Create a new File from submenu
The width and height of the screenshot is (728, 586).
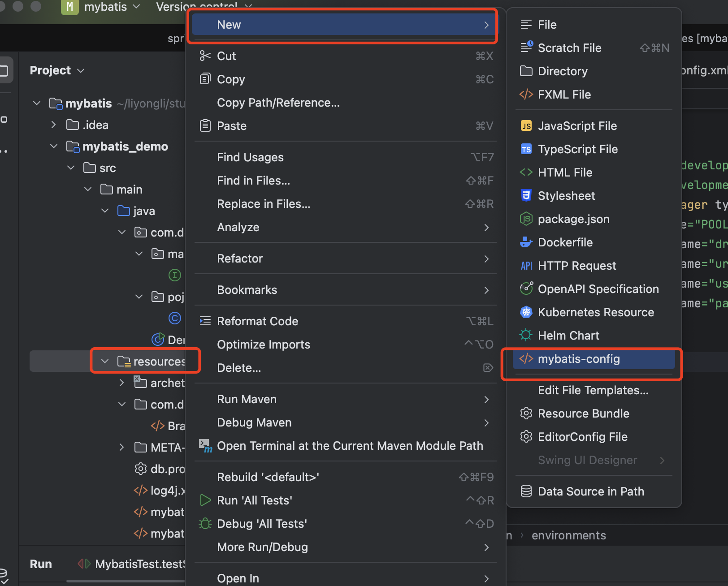point(594,25)
